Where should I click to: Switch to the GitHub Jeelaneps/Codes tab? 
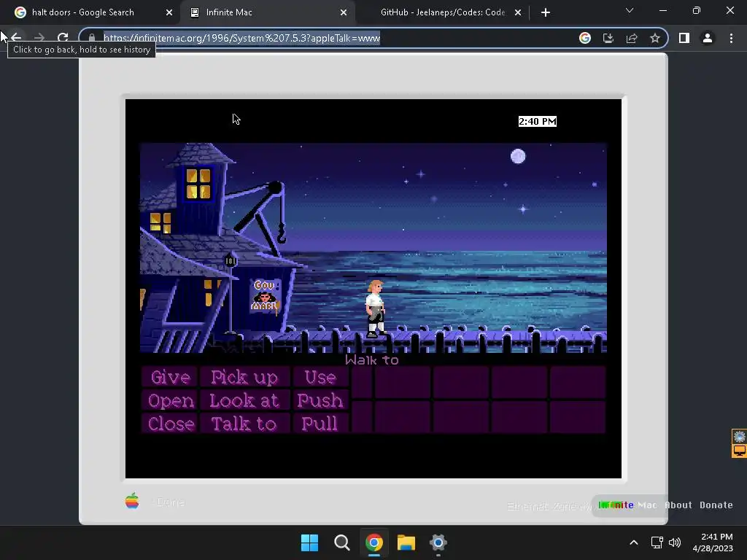[x=443, y=12]
